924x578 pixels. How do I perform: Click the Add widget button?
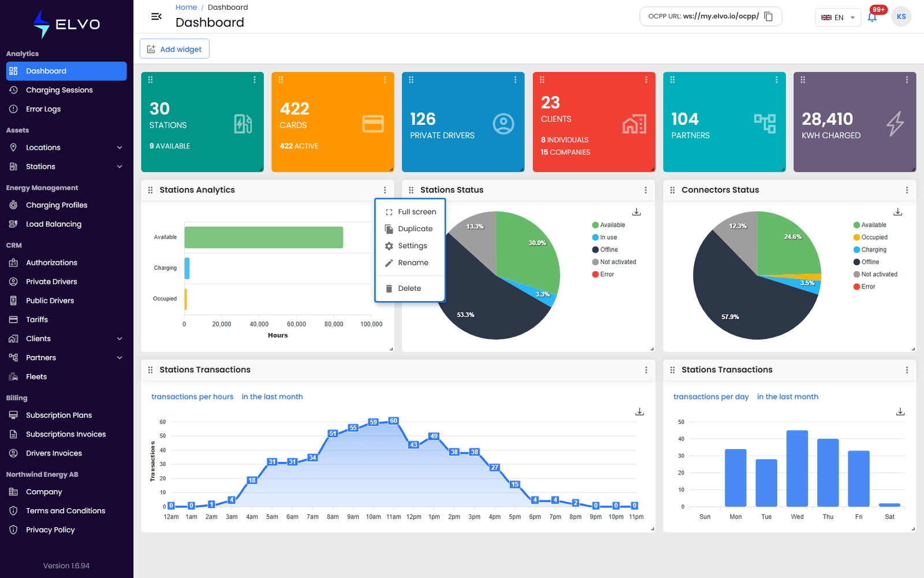[x=174, y=49]
